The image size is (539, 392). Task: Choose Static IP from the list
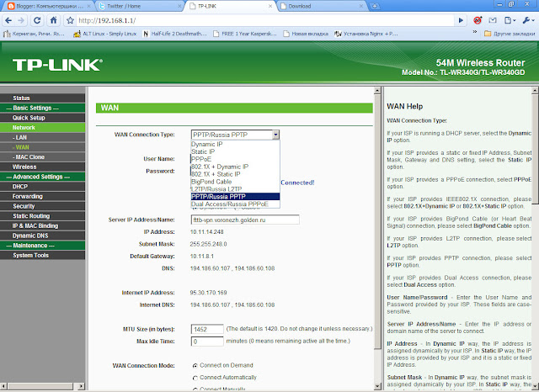235,151
